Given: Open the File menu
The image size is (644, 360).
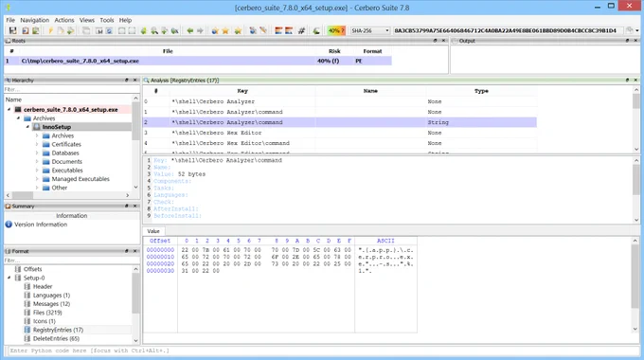Looking at the screenshot, I should (10, 20).
